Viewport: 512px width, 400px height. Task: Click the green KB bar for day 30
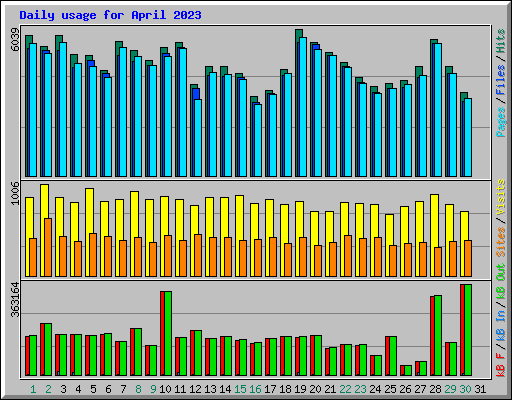(x=468, y=330)
